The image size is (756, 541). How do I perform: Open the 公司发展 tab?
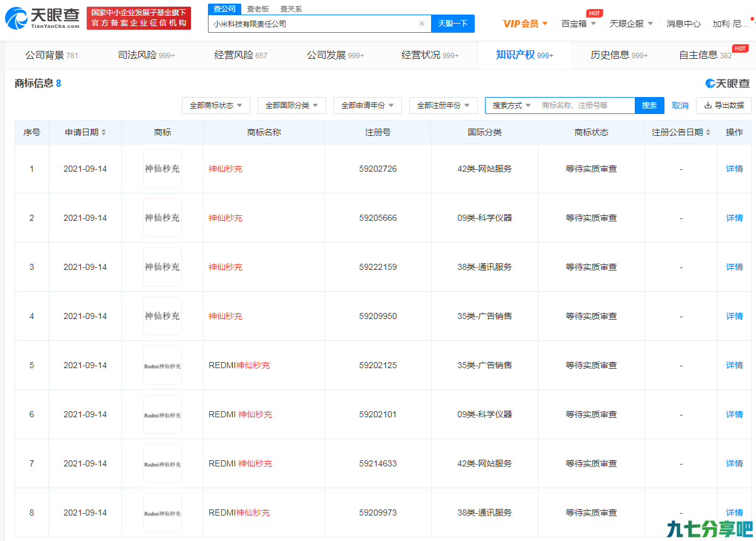335,55
